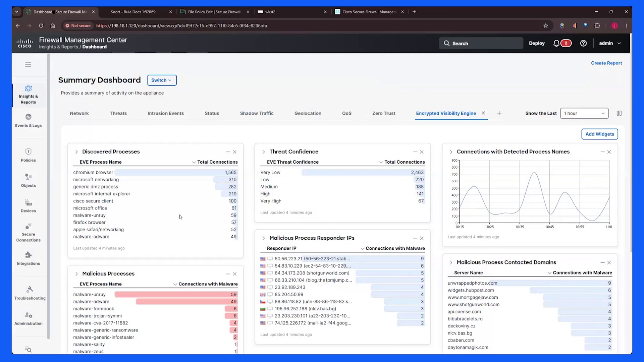The height and width of the screenshot is (362, 644).
Task: Expand the Threat Confidence widget chevron
Action: coord(264,152)
